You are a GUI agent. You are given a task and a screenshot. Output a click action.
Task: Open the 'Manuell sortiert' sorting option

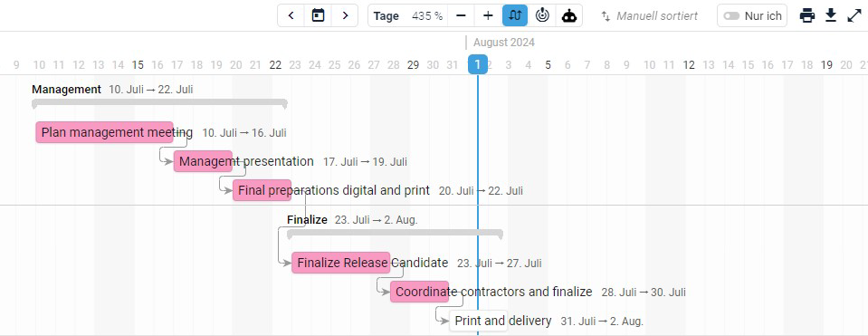(x=650, y=16)
